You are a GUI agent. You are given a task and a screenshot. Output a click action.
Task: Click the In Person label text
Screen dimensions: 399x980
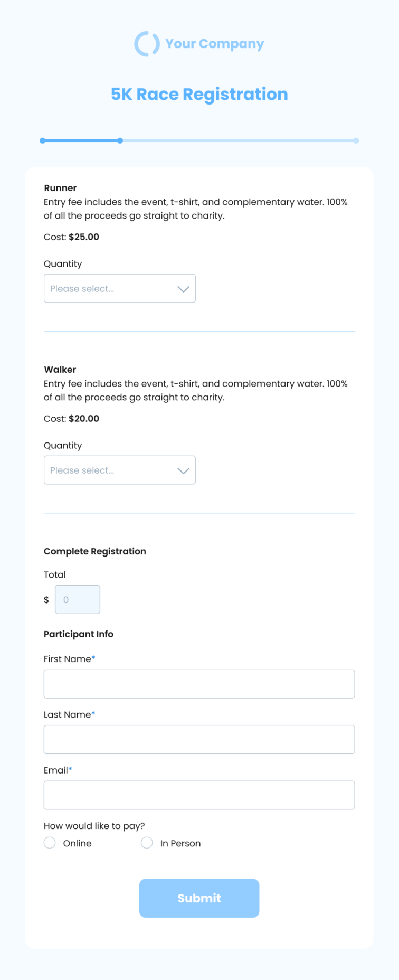point(180,843)
